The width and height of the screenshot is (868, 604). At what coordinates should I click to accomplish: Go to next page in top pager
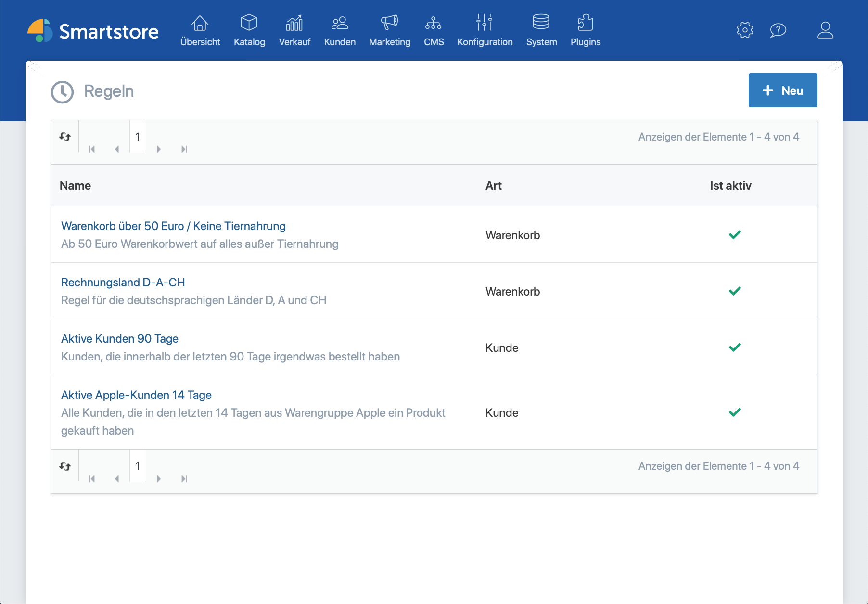(x=159, y=149)
